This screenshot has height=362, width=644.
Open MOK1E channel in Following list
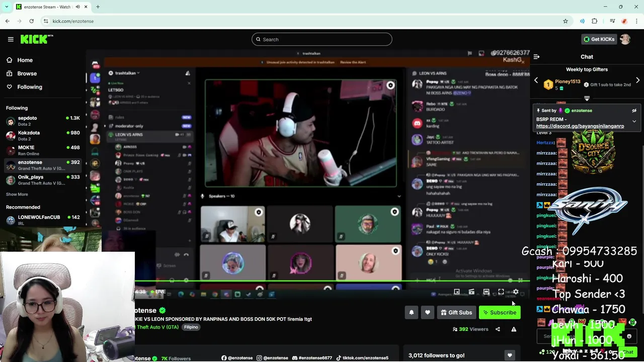(43, 150)
